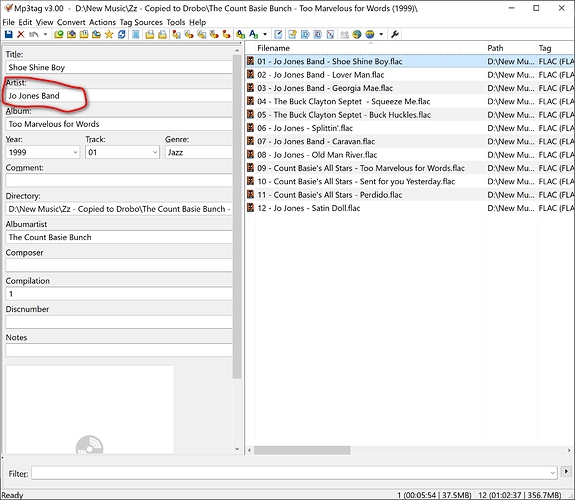Click the red X Remove tag icon
Viewport: 575px width, 500px height.
tap(21, 34)
